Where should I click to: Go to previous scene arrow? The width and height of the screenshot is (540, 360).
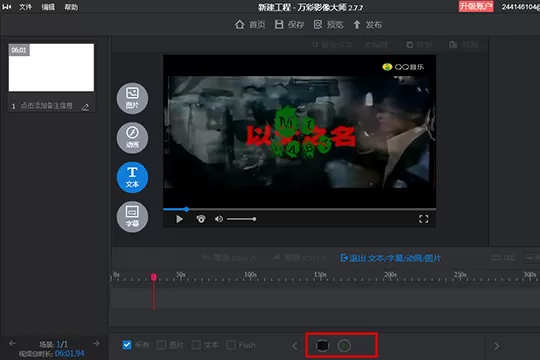[12, 343]
